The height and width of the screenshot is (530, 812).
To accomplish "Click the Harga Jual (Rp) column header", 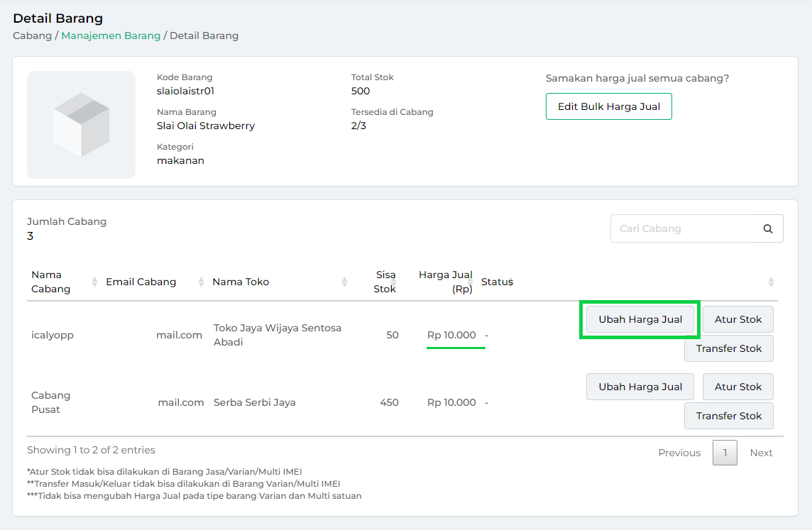I will 445,282.
